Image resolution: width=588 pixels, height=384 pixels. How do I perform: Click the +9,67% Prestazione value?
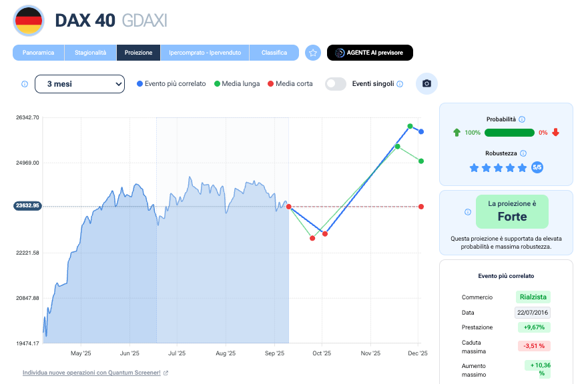[x=534, y=327]
